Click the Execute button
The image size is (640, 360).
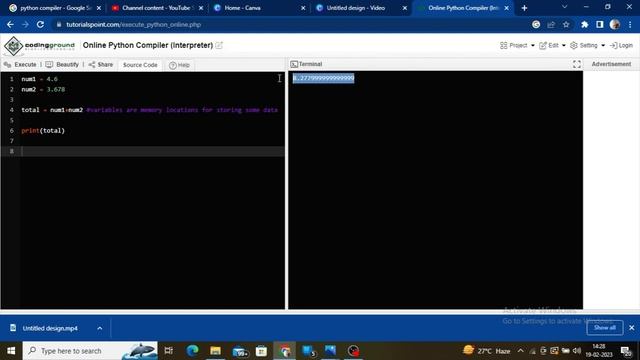pos(20,64)
